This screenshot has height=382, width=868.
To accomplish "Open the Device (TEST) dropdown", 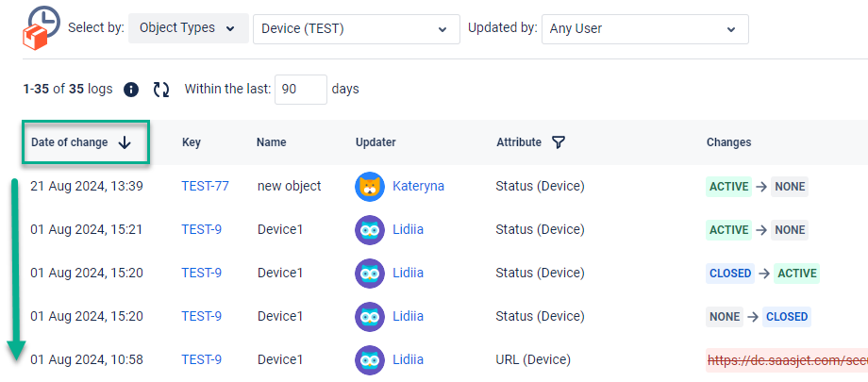I will [356, 29].
